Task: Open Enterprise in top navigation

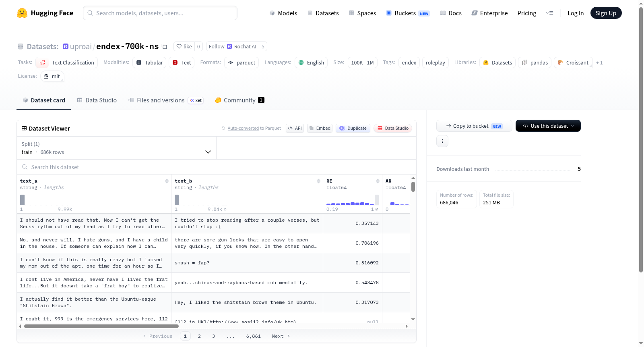Action: pyautogui.click(x=489, y=13)
